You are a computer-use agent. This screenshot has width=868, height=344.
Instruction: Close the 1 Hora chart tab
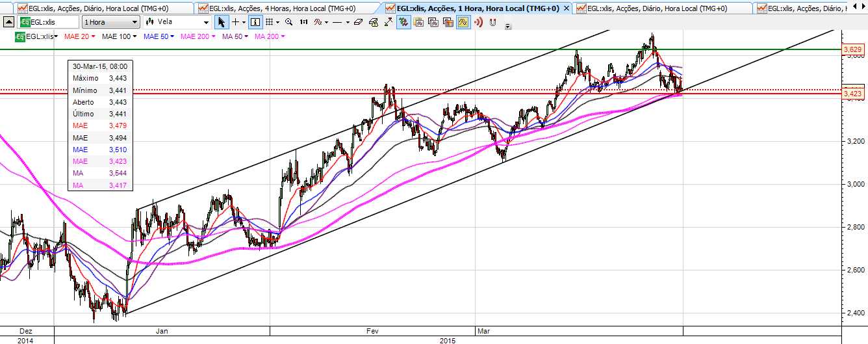[566, 8]
